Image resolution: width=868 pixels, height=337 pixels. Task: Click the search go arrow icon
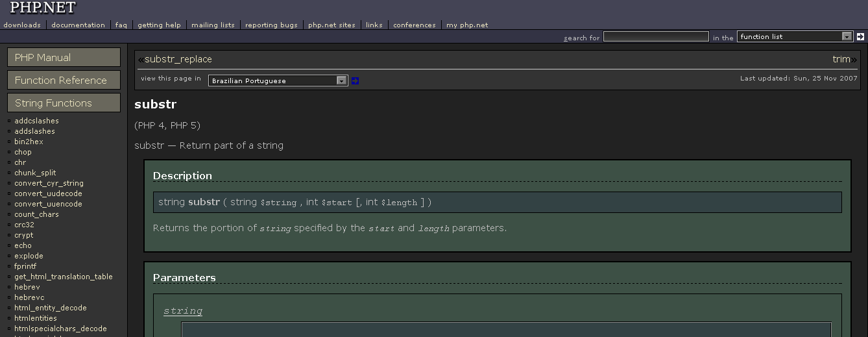[x=860, y=37]
